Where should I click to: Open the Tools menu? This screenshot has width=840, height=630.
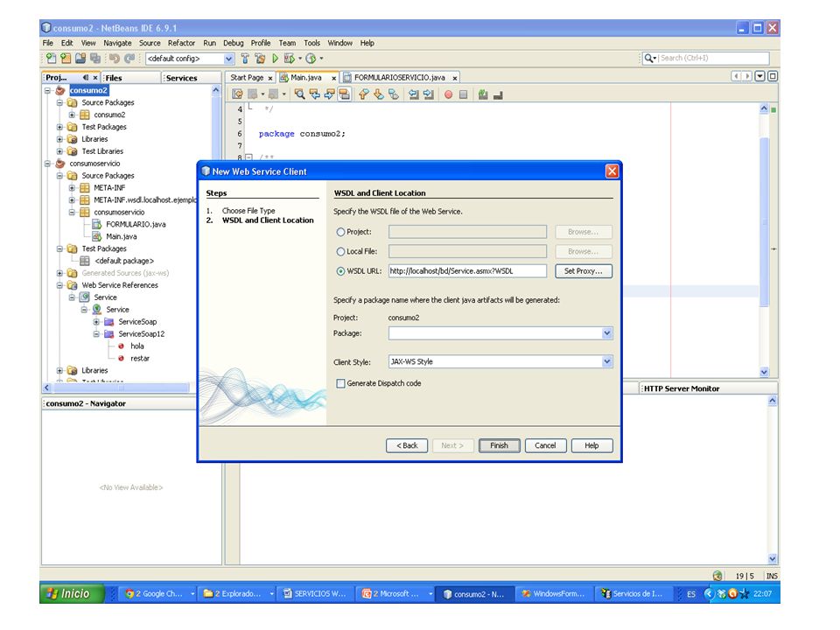(x=311, y=43)
